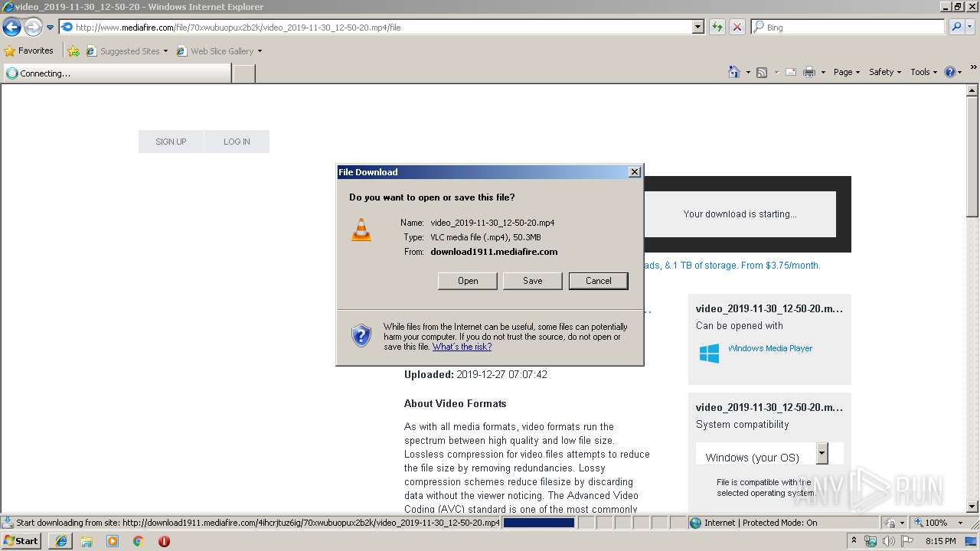Click the volume speaker tray icon
This screenshot has width=980, height=551.
(888, 541)
